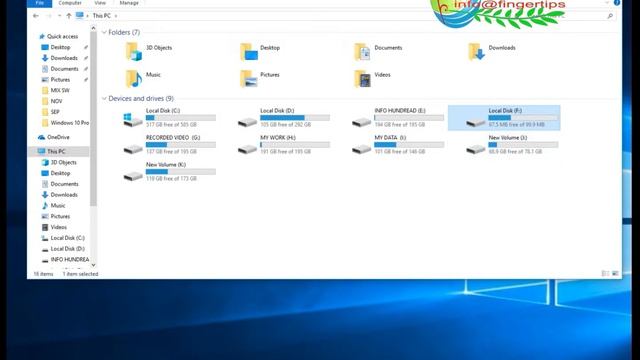
Task: Select New Volume (K:) drive icon
Action: 133,176
